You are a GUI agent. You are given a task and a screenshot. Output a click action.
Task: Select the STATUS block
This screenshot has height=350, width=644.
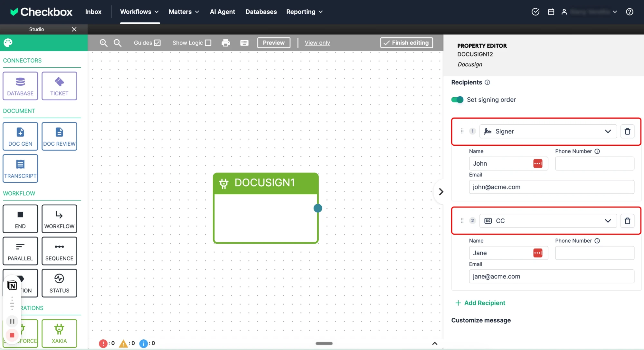(x=59, y=283)
